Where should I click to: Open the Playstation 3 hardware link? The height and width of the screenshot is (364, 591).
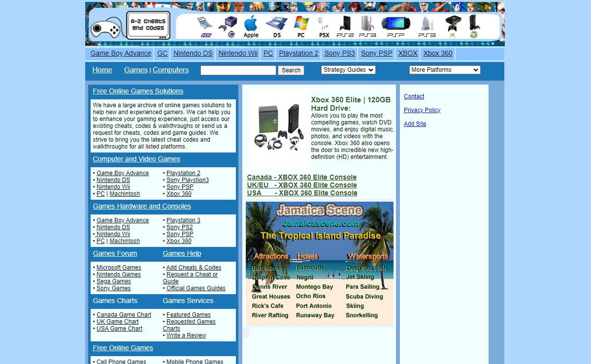tap(183, 220)
